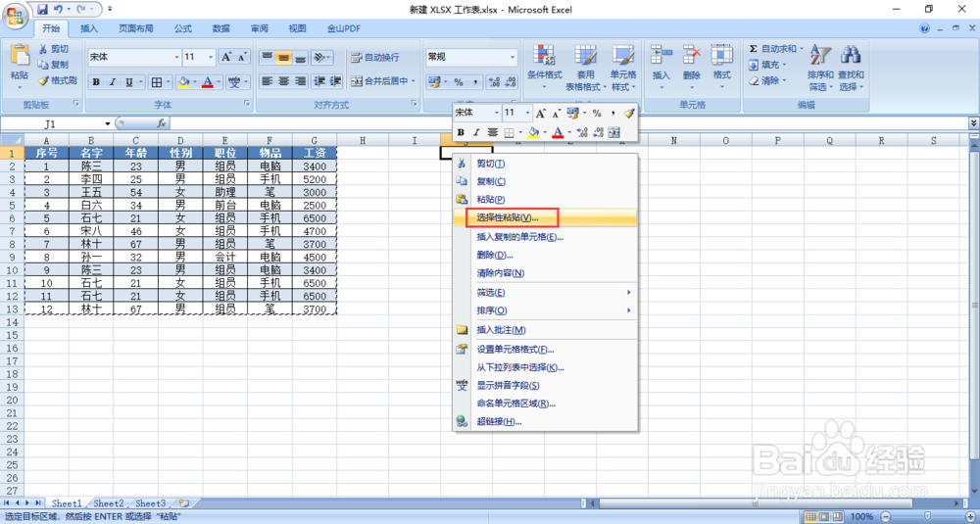Viewport: 980px width, 524px height.
Task: Click the ribbon increase decimal icon
Action: pyautogui.click(x=494, y=82)
